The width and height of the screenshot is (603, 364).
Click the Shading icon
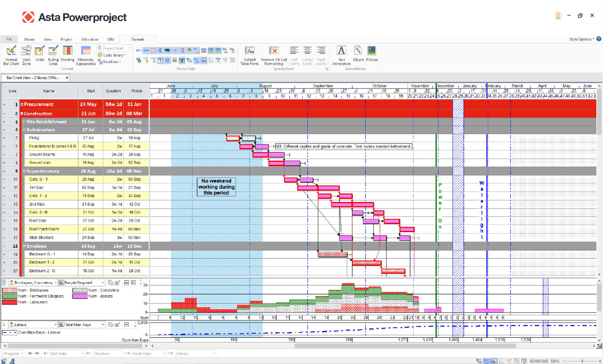point(67,54)
